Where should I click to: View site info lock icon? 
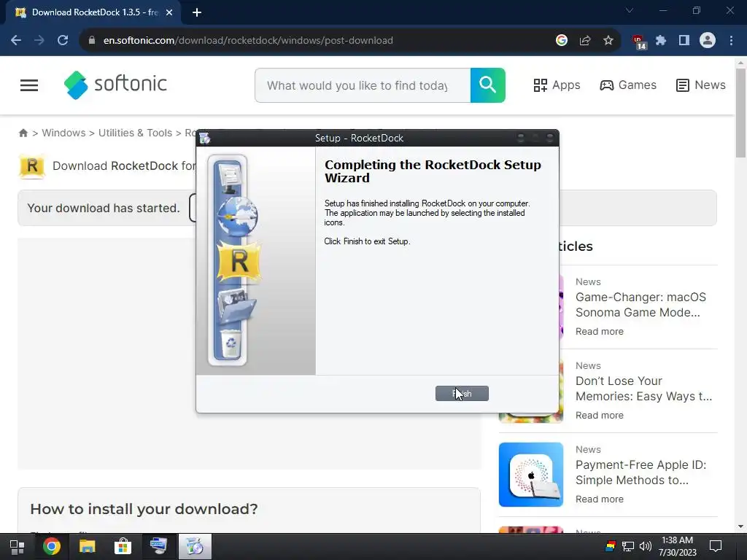(91, 41)
